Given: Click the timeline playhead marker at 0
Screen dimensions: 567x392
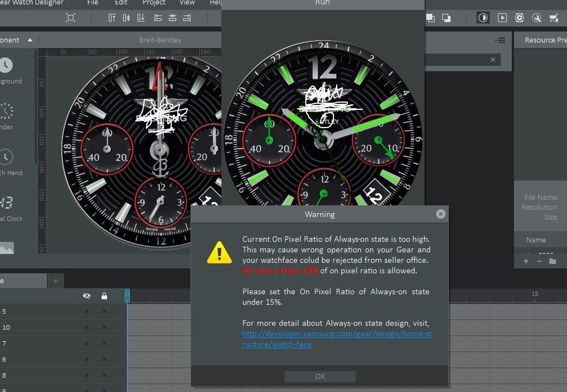Looking at the screenshot, I should pos(128,295).
